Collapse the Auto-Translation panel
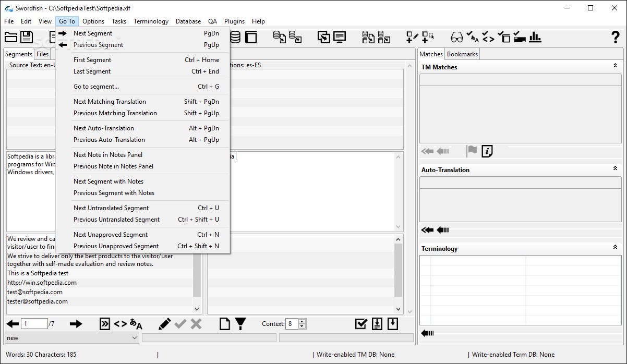The width and height of the screenshot is (627, 364). 615,169
